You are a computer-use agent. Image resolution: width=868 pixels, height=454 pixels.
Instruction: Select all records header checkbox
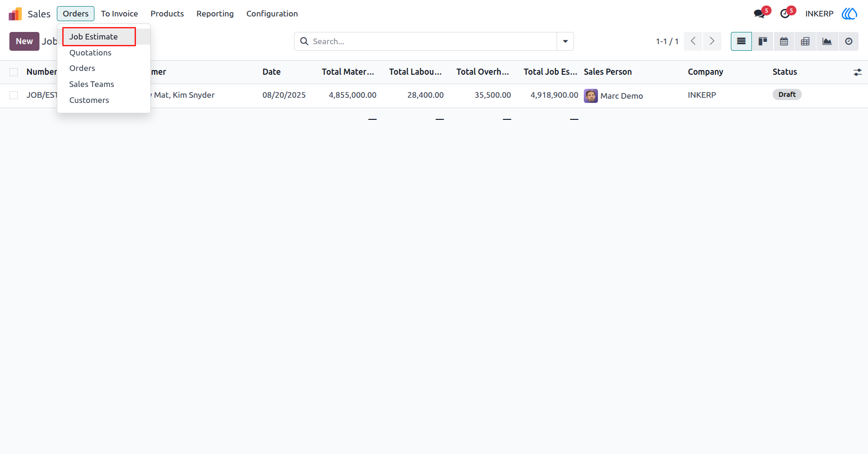coord(14,72)
